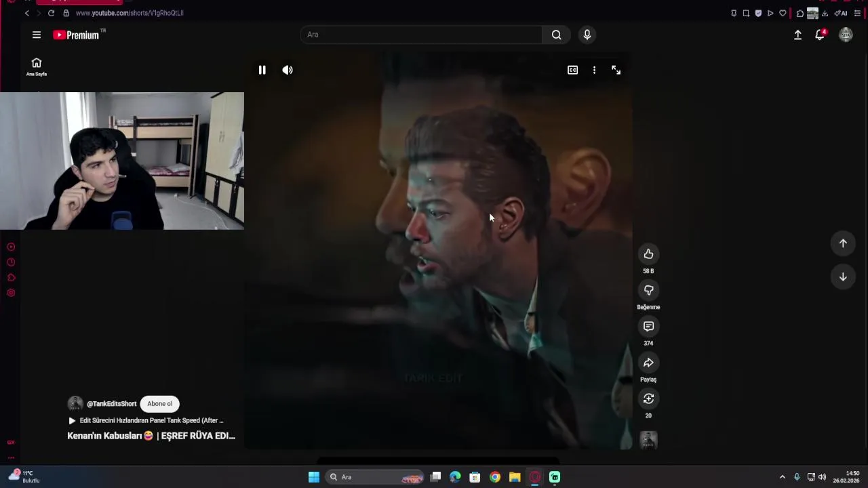Click the Windows taskbar Ara search box
The image size is (868, 488).
(374, 477)
